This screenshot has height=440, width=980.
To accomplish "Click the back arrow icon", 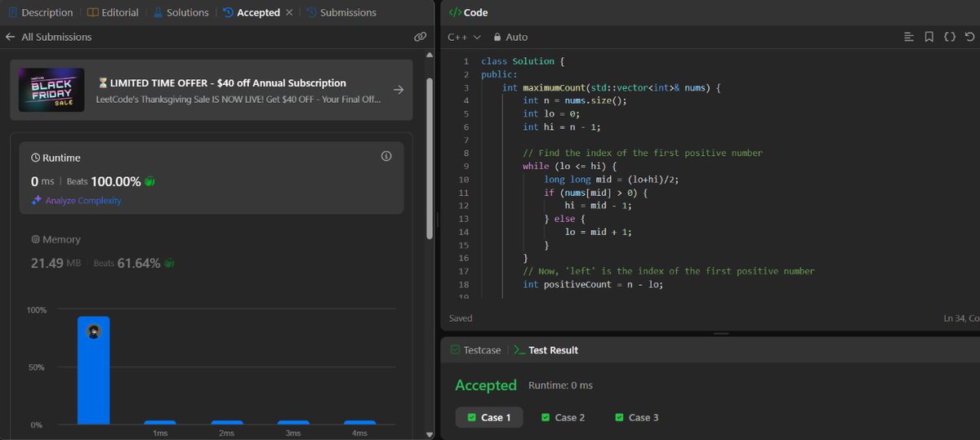I will point(10,37).
